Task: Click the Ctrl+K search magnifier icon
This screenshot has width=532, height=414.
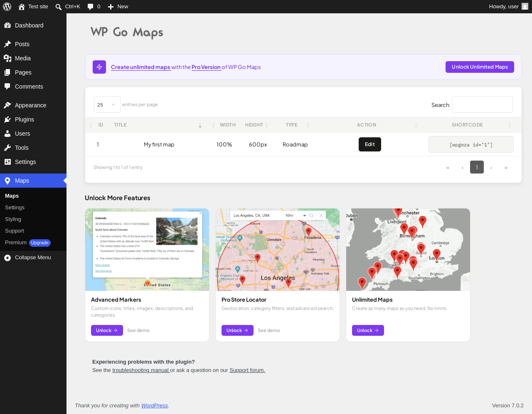Action: point(59,7)
